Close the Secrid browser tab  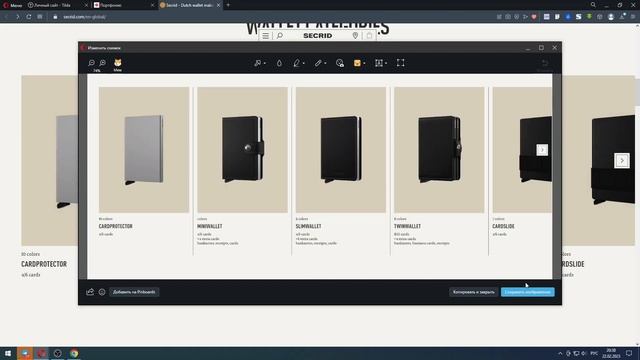point(218,5)
